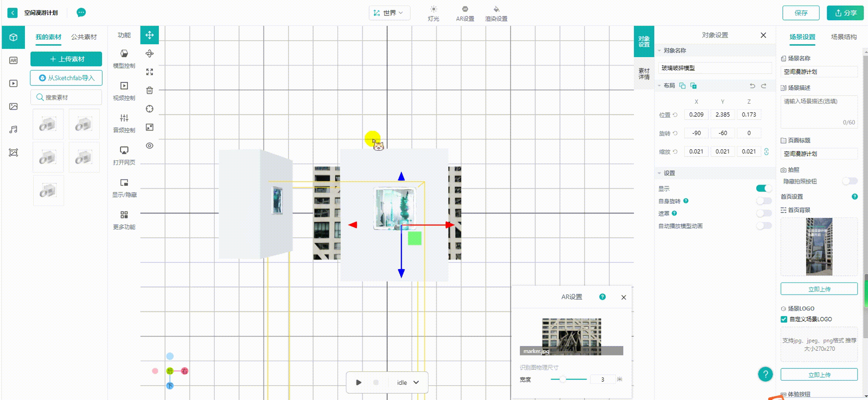Viewport: 868px width, 400px height.
Task: Click the 保存 save button
Action: click(801, 13)
